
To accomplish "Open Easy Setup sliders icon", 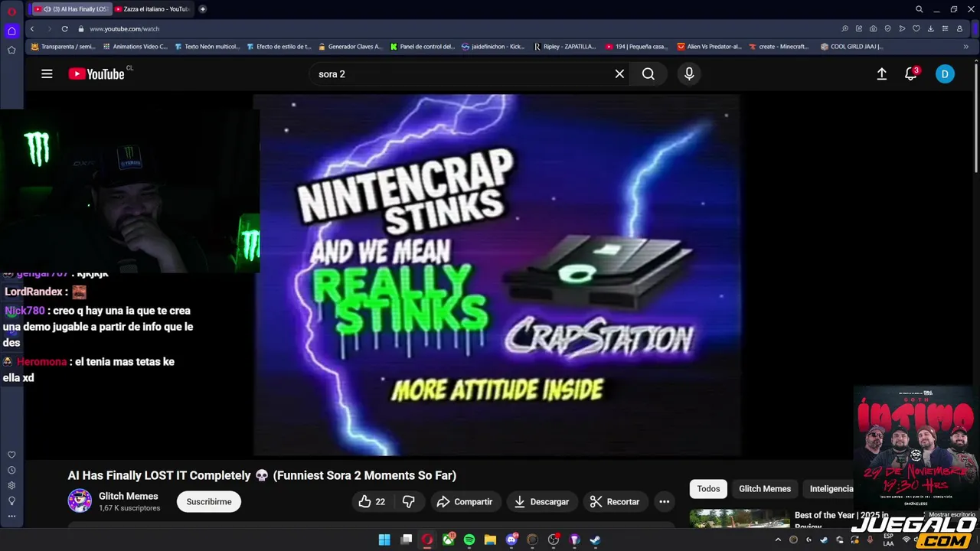I will point(946,28).
